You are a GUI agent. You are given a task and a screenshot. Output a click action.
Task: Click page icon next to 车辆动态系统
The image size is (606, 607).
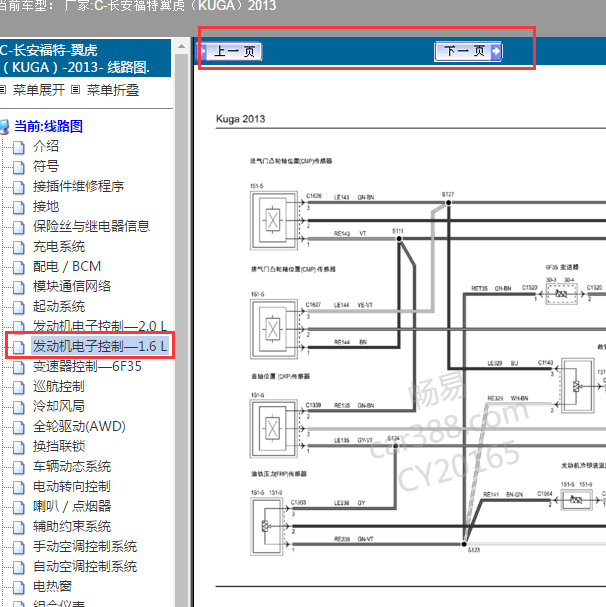click(x=18, y=468)
